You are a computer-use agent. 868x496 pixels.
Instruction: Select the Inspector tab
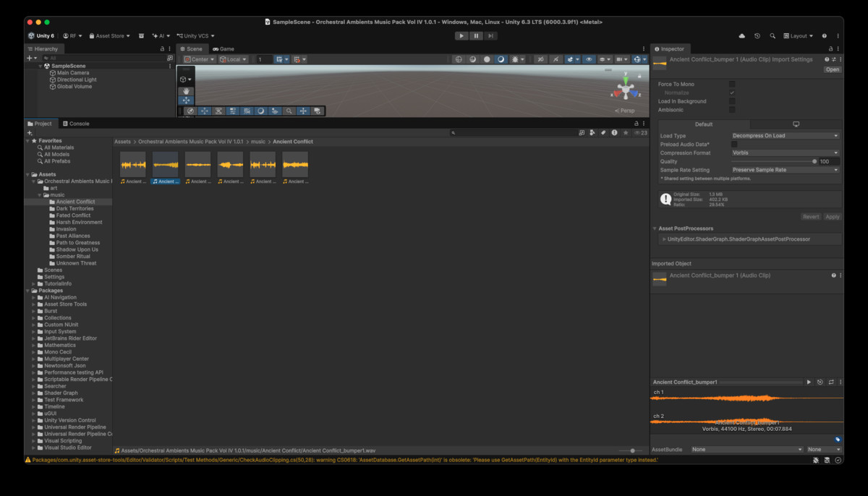coord(669,48)
